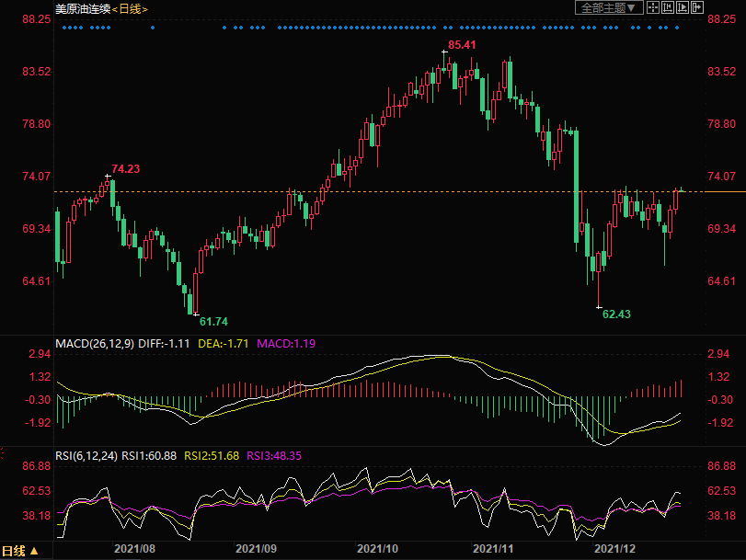This screenshot has width=746, height=560.
Task: Click the 74.23 peak price marker
Action: click(126, 168)
